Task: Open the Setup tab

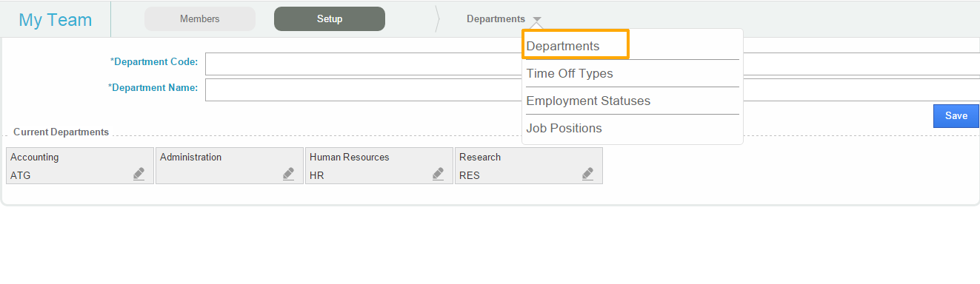Action: pyautogui.click(x=330, y=19)
